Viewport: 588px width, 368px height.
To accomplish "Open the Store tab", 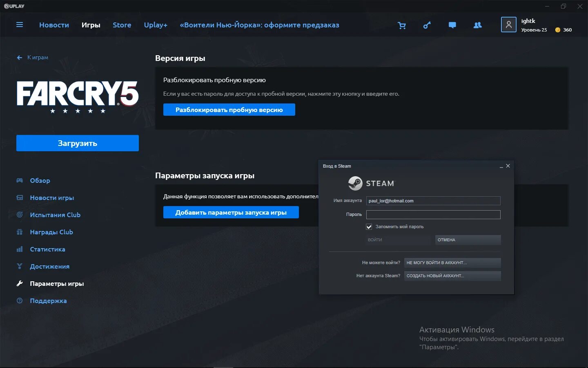I will point(122,25).
